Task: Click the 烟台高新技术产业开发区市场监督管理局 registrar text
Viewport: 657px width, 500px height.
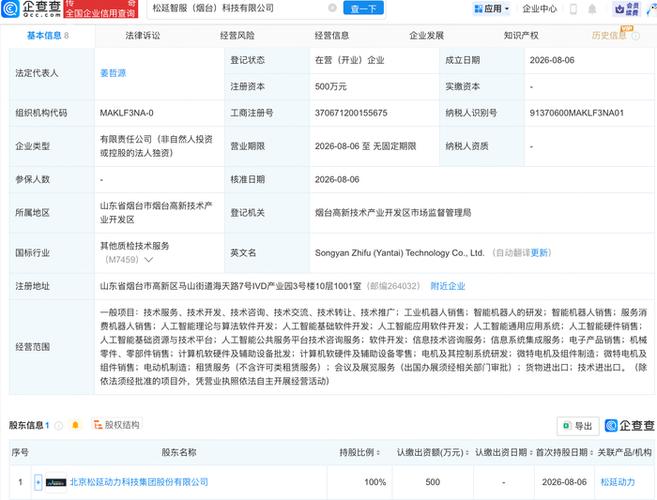Action: pos(393,212)
